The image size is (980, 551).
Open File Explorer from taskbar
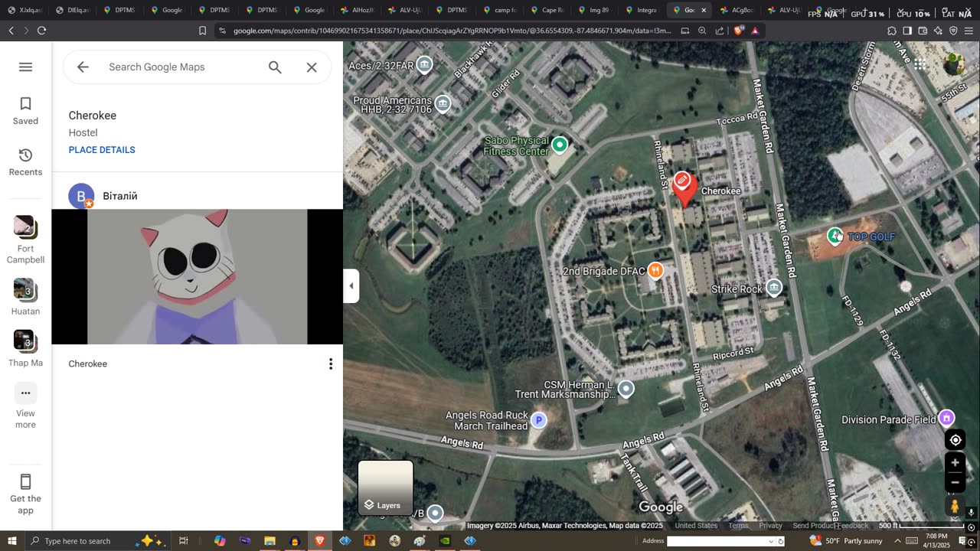coord(269,541)
